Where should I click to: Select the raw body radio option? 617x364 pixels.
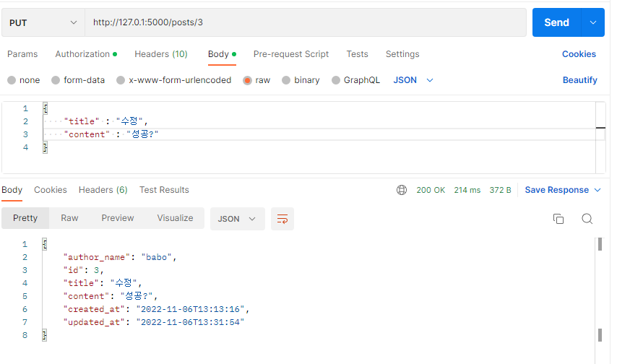click(248, 80)
